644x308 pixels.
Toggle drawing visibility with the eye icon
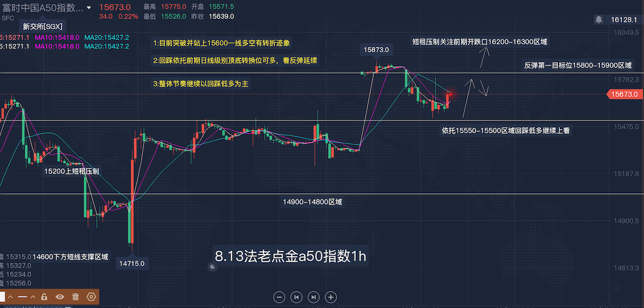click(60, 296)
